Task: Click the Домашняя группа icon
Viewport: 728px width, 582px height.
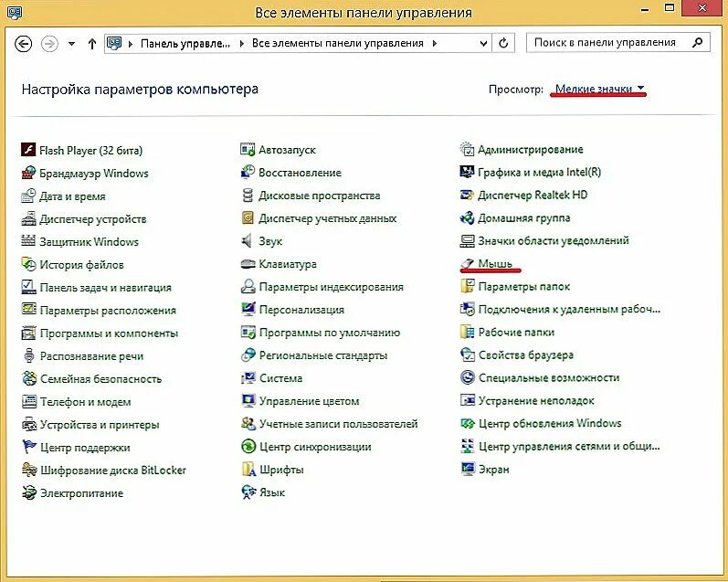Action: [467, 217]
